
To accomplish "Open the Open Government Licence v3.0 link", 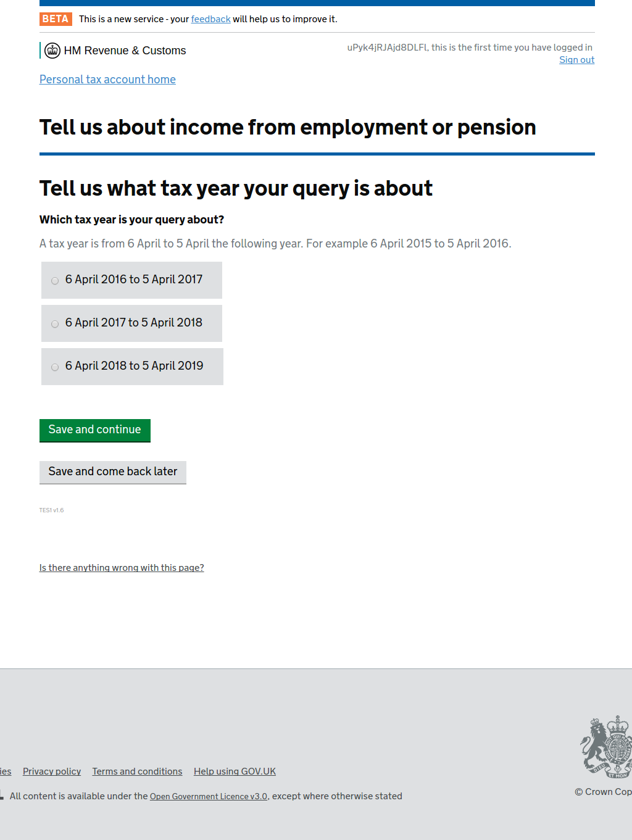I will pyautogui.click(x=209, y=797).
